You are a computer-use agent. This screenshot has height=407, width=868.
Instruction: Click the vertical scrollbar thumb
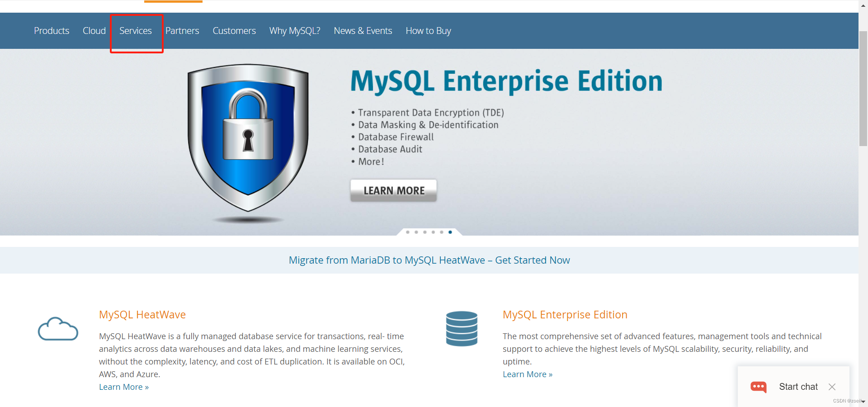pyautogui.click(x=863, y=88)
